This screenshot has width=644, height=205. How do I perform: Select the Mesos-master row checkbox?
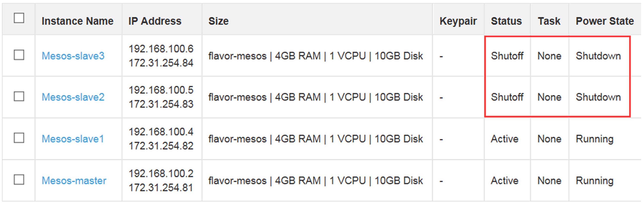[19, 180]
